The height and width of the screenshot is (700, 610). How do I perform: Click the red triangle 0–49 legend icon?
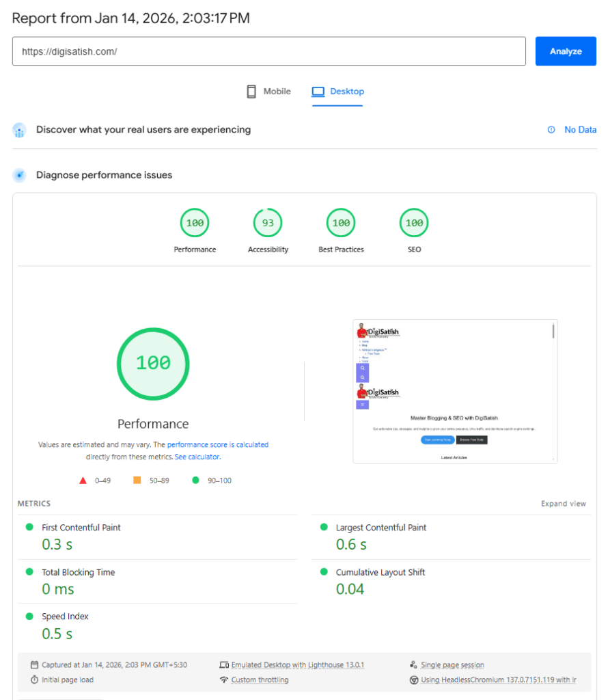tap(83, 481)
